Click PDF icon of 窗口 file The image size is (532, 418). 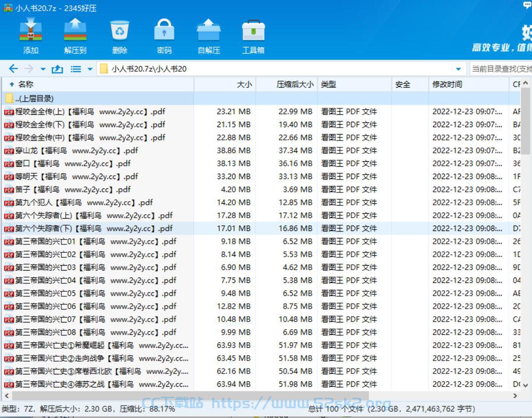tap(9, 164)
